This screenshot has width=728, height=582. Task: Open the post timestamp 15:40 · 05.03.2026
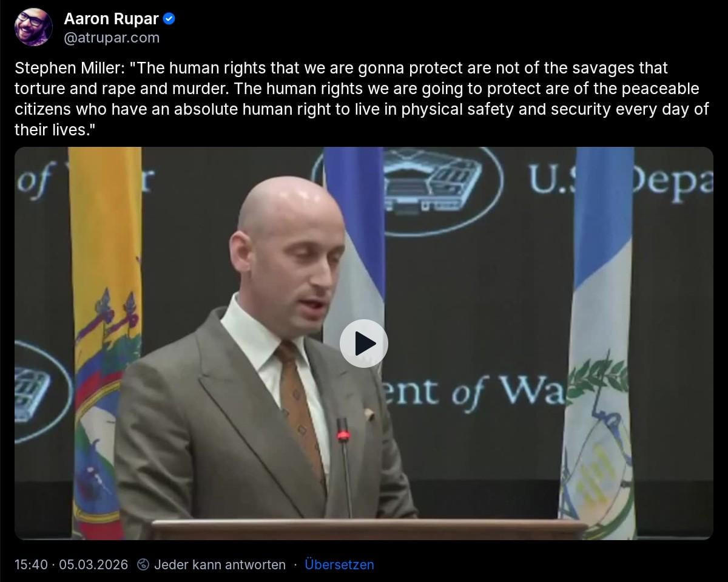point(72,564)
